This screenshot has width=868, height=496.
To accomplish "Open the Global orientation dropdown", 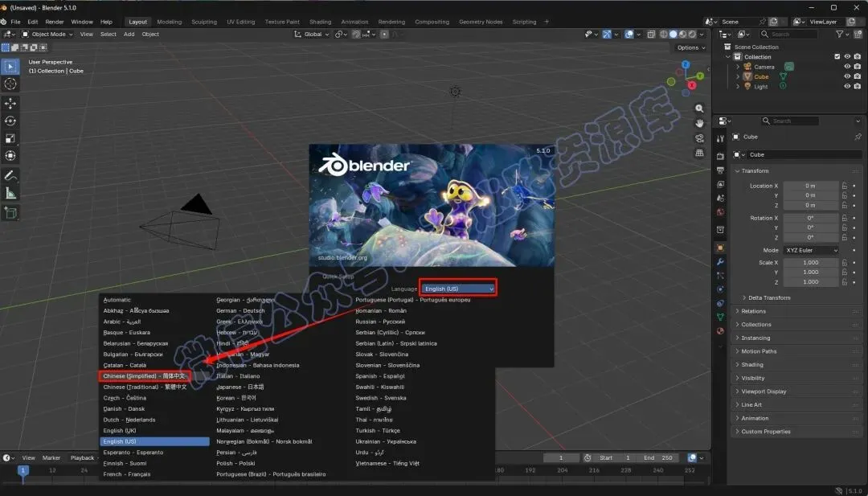I will click(311, 35).
